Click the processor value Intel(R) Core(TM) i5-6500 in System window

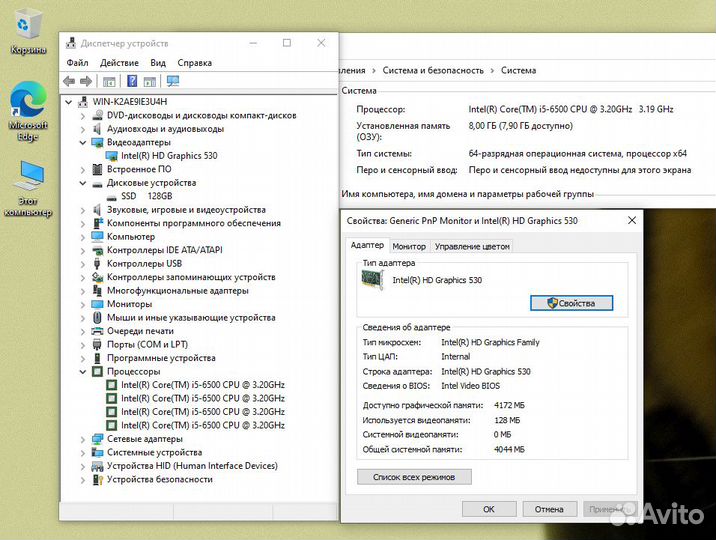(x=571, y=109)
